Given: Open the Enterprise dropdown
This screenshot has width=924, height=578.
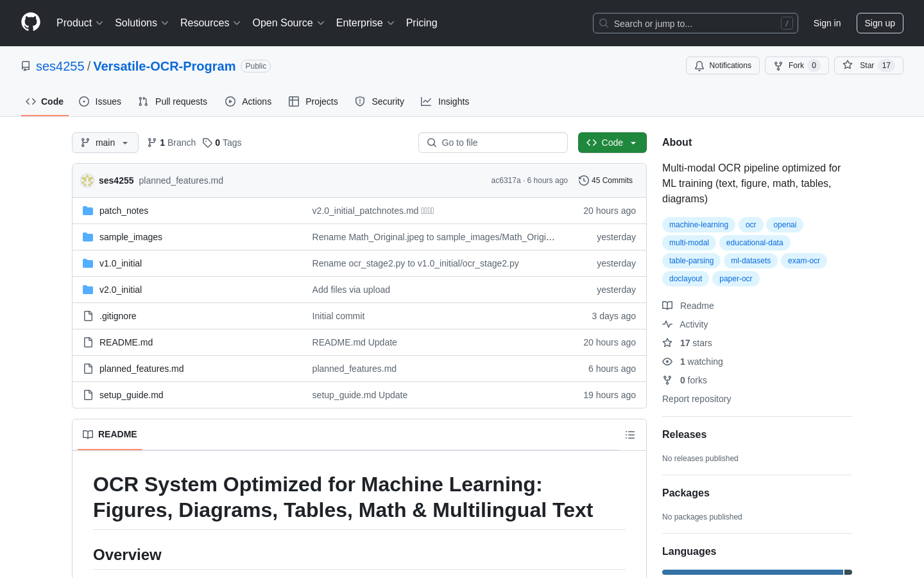Looking at the screenshot, I should tap(365, 23).
